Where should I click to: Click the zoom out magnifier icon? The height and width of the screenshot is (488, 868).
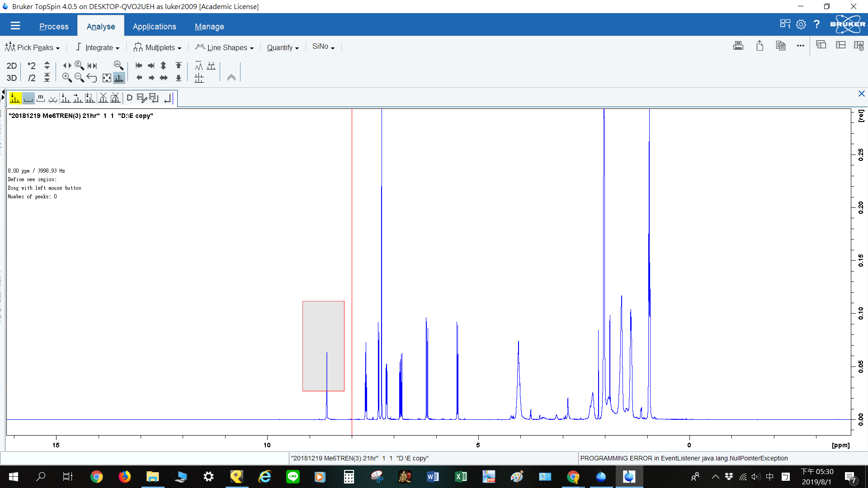pos(79,78)
